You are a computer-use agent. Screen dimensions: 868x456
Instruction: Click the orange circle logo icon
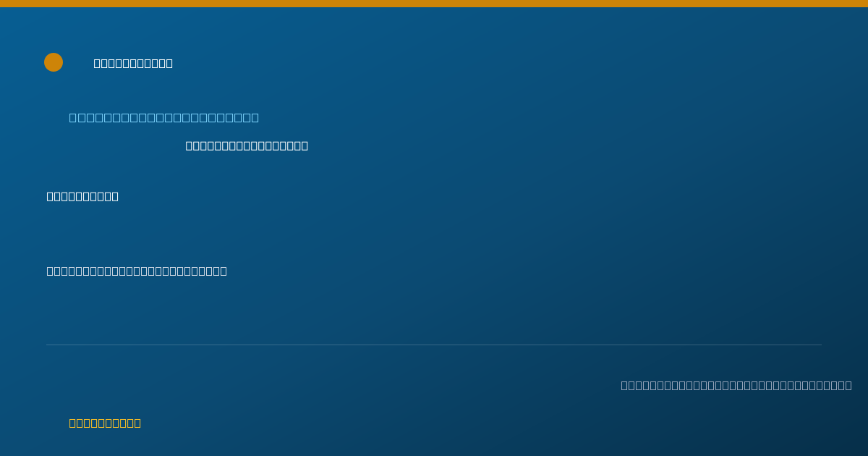pyautogui.click(x=54, y=62)
